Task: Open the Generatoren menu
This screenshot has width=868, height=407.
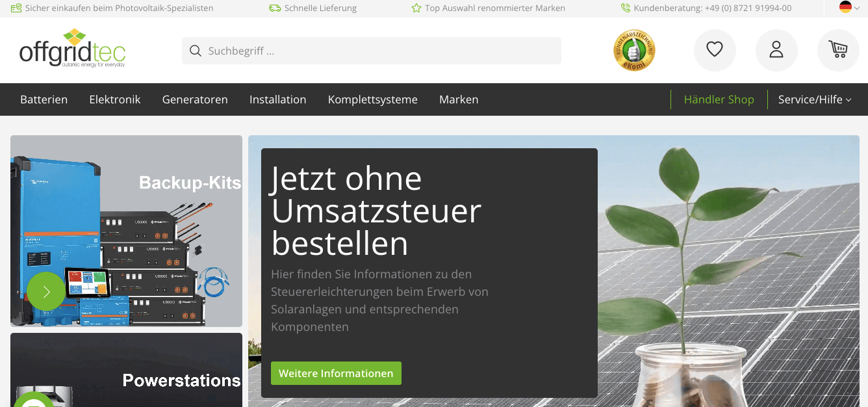Action: click(x=195, y=99)
